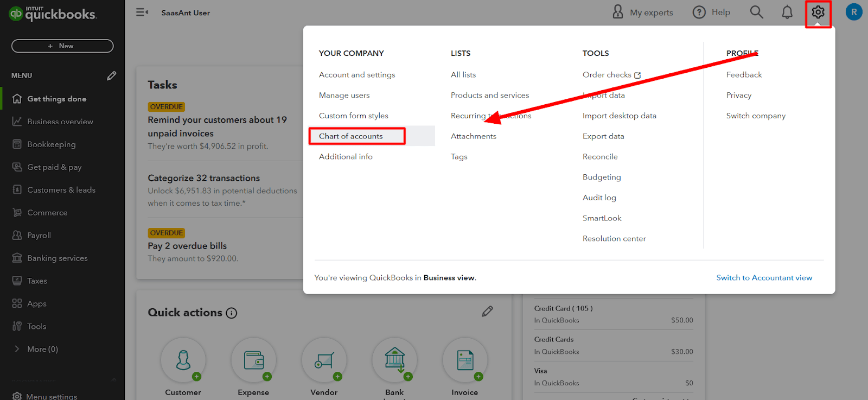The image size is (868, 400).
Task: Click the Visa account row
Action: 614,377
